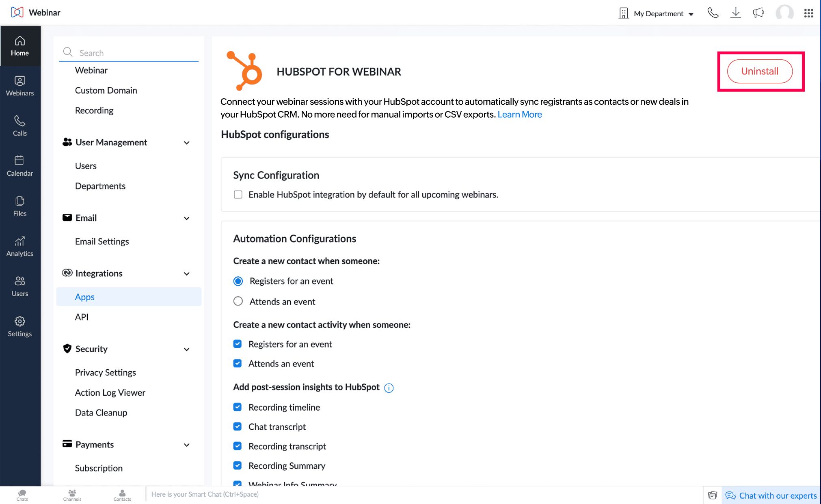
Task: Click the info icon beside post-session insights
Action: [389, 388]
